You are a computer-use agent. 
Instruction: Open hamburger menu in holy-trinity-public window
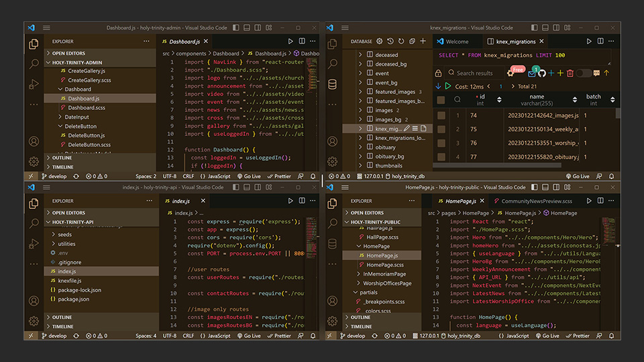click(x=345, y=187)
